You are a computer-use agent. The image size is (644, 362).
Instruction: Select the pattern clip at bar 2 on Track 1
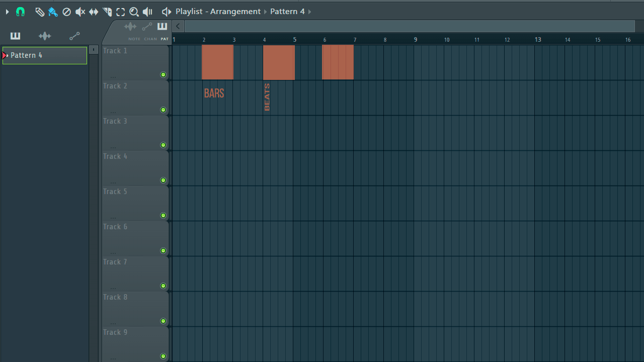[217, 62]
